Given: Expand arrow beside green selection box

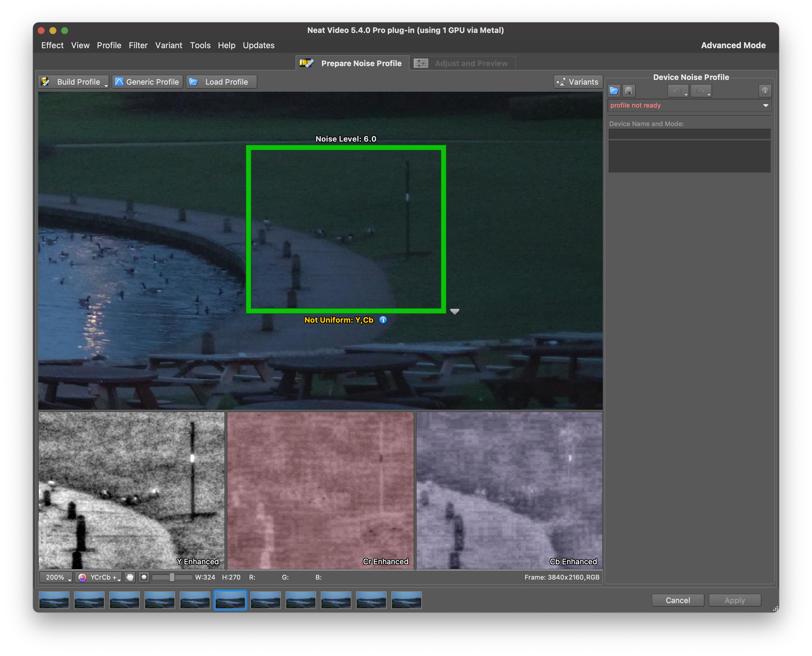Looking at the screenshot, I should [455, 311].
